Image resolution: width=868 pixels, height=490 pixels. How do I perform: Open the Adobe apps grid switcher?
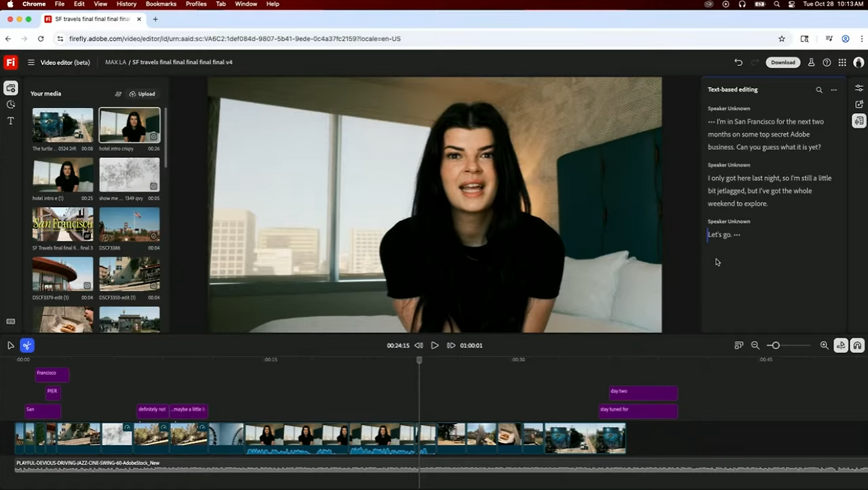click(842, 62)
